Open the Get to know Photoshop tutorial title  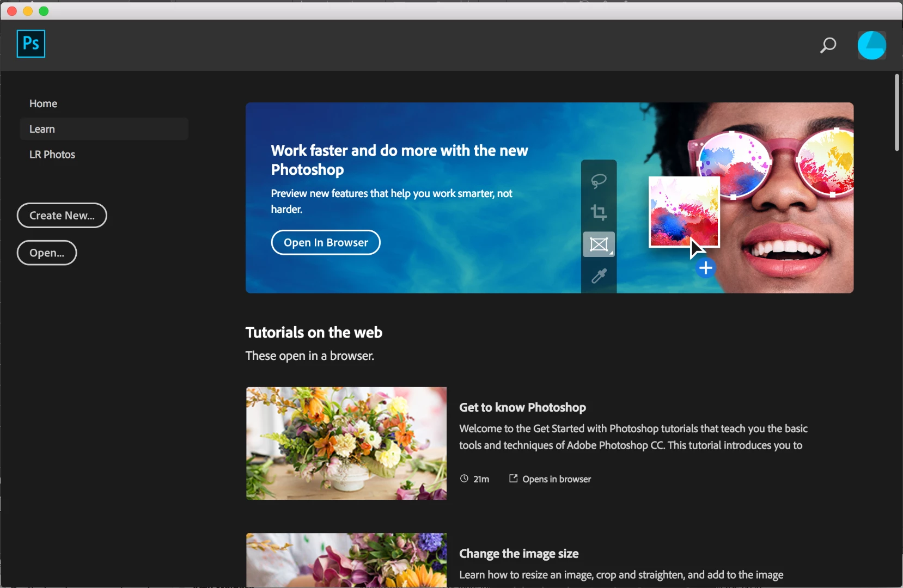coord(522,407)
